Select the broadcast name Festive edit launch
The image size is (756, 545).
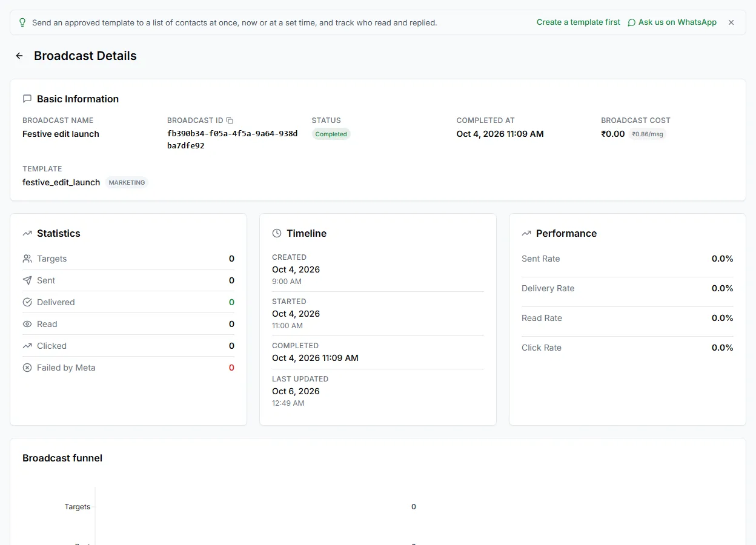coord(61,134)
